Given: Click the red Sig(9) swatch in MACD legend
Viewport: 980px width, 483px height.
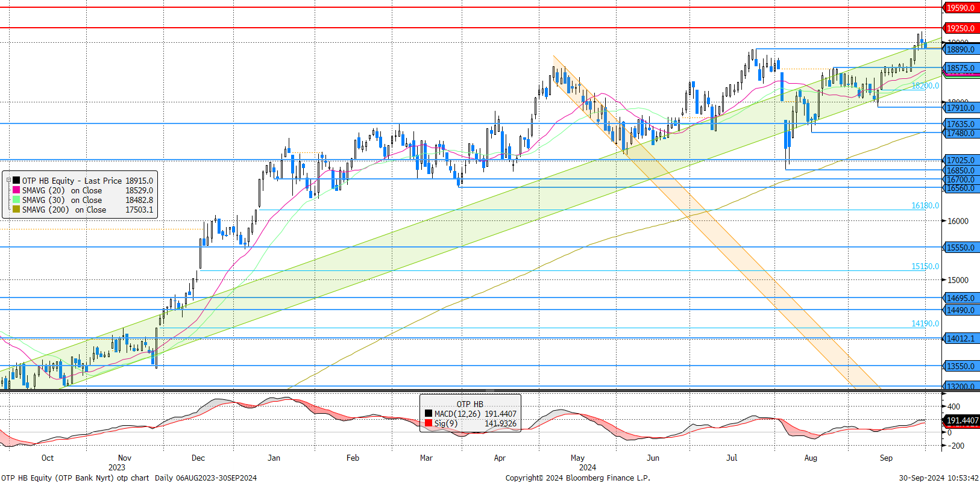Looking at the screenshot, I should [429, 423].
